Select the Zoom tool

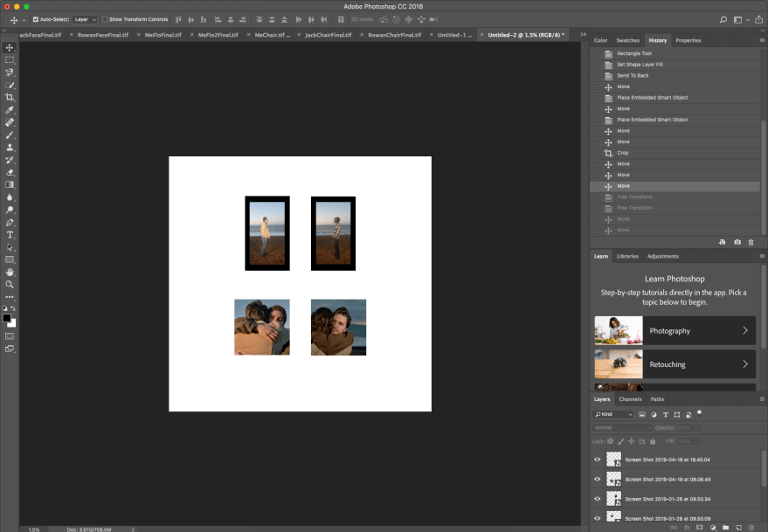click(10, 284)
